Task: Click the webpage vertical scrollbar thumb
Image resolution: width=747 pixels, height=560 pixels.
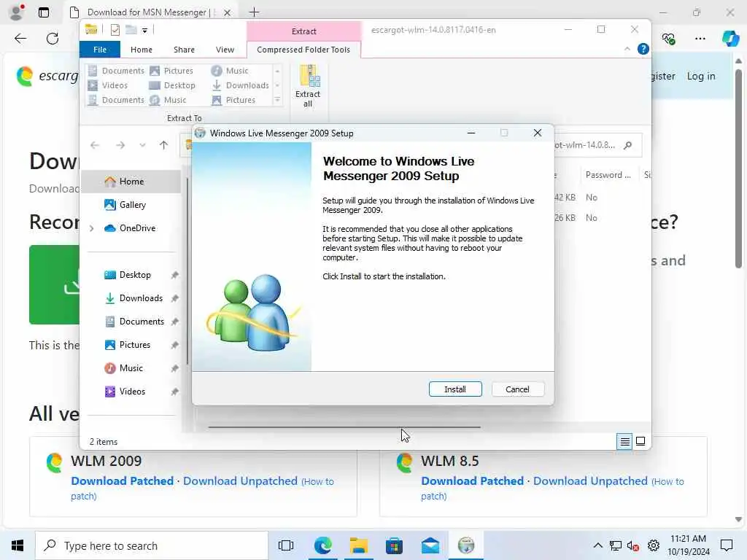Action: tap(738, 169)
